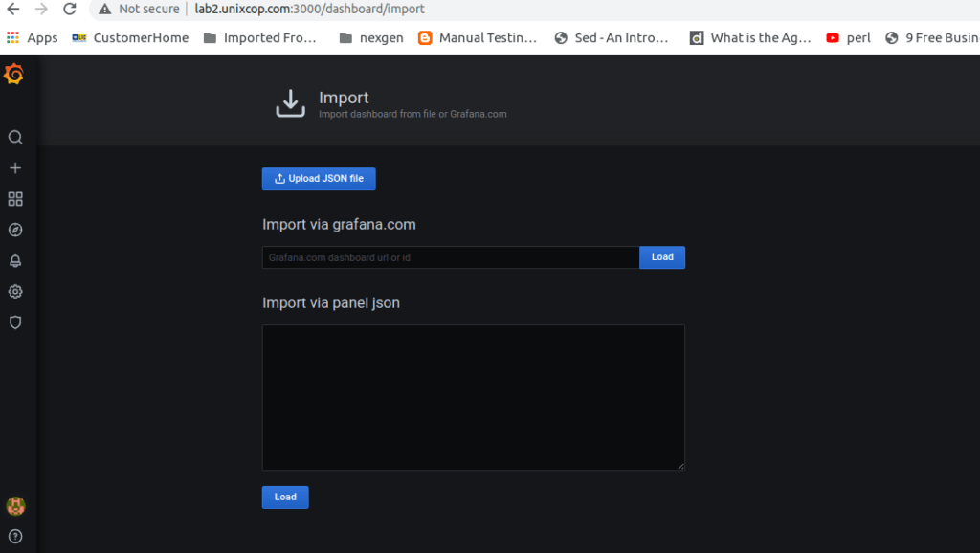
Task: Focus the panel json text area
Action: 473,397
